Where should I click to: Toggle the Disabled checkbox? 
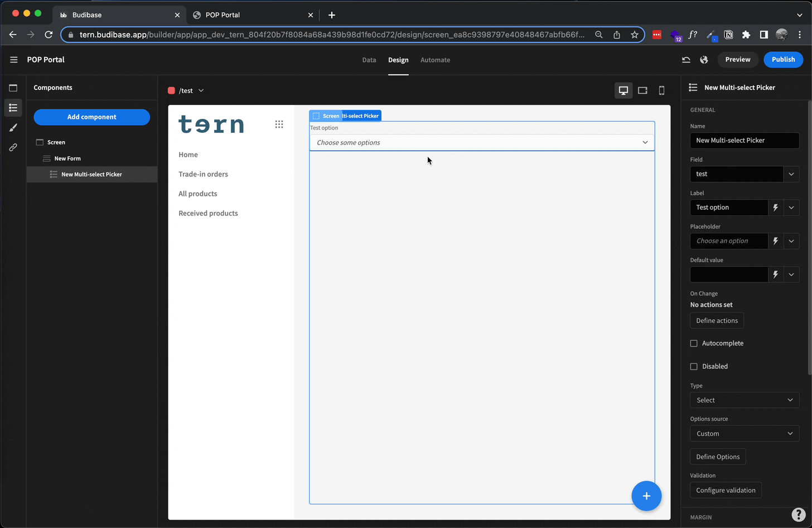[x=694, y=367]
